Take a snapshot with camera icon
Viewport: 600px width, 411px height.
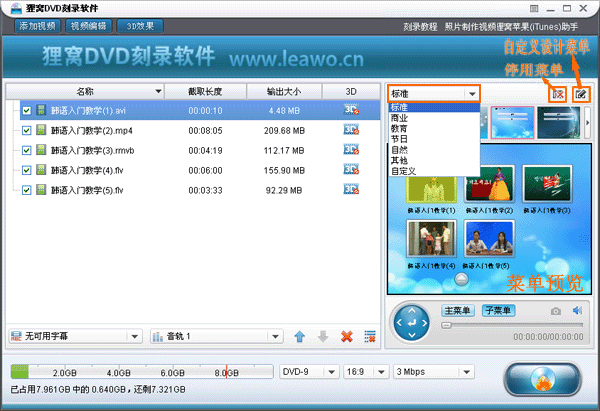coord(556,311)
